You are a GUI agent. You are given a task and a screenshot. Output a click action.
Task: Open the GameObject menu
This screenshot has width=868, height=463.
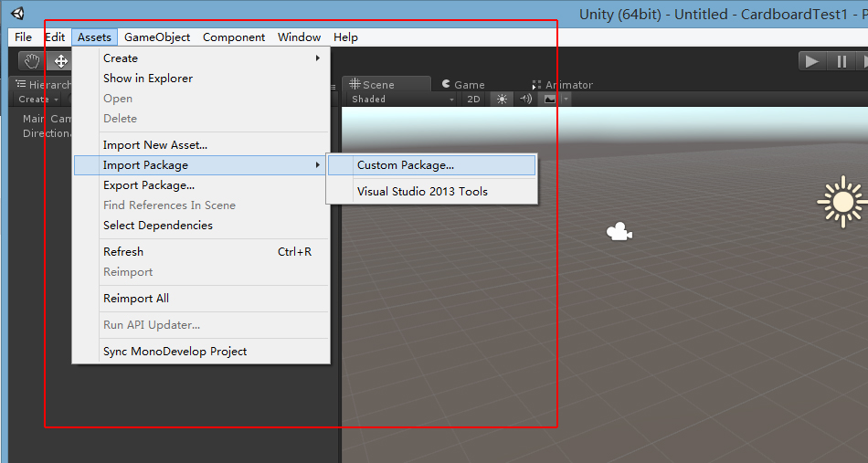157,37
